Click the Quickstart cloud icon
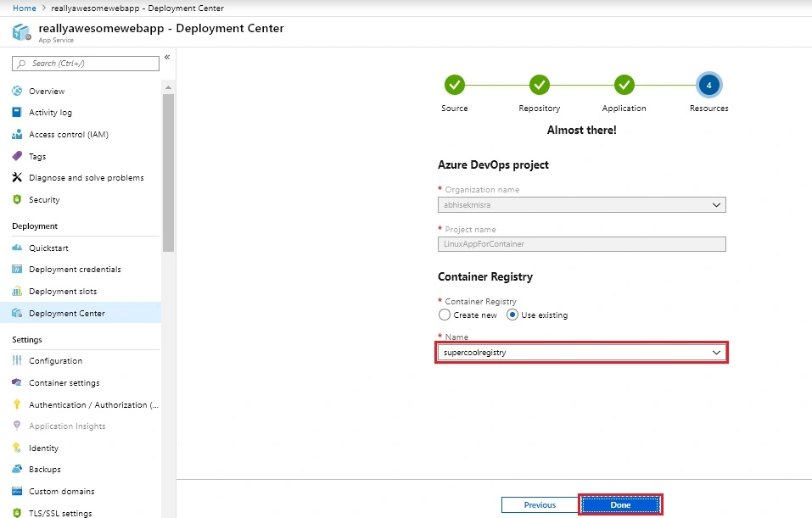This screenshot has height=518, width=812. click(x=17, y=248)
